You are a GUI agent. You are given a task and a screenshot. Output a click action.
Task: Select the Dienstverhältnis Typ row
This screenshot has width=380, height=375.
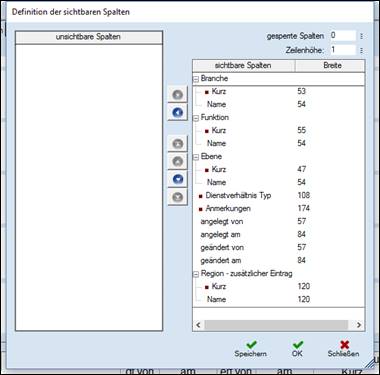(279, 195)
